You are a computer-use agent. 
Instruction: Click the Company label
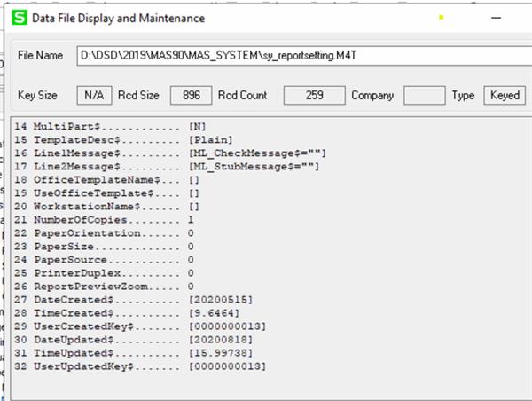(x=372, y=96)
